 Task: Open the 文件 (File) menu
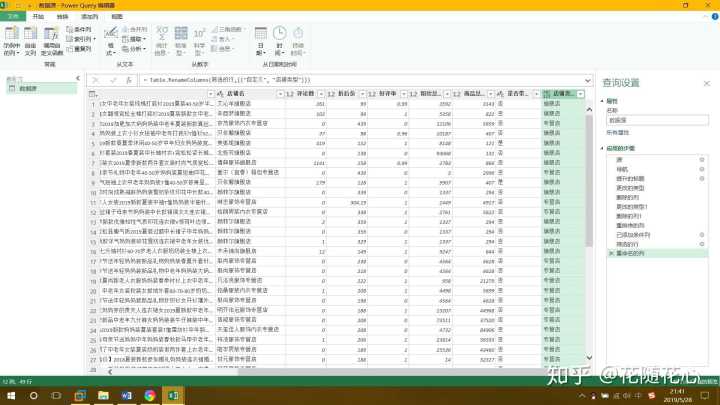(x=12, y=17)
